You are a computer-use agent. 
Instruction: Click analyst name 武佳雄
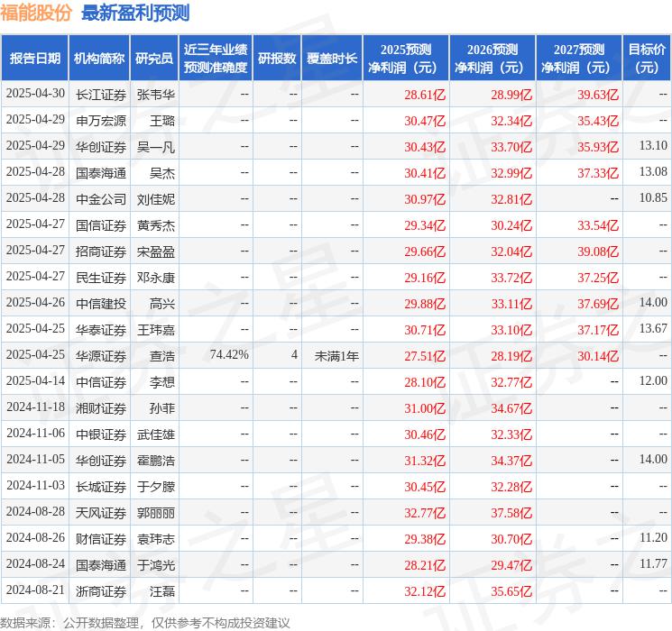[x=155, y=434]
